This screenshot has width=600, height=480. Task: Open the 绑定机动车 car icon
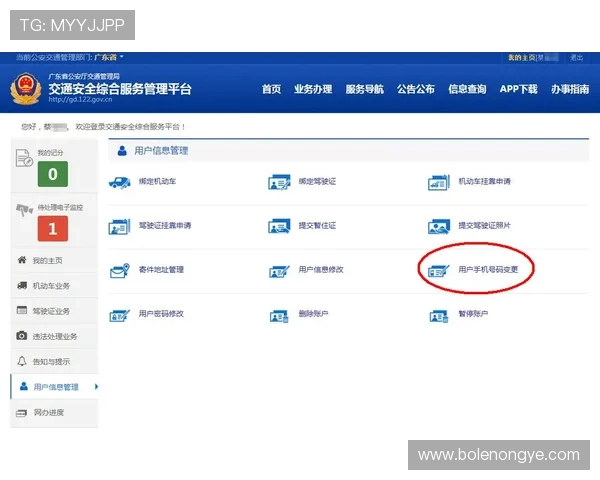pos(120,182)
